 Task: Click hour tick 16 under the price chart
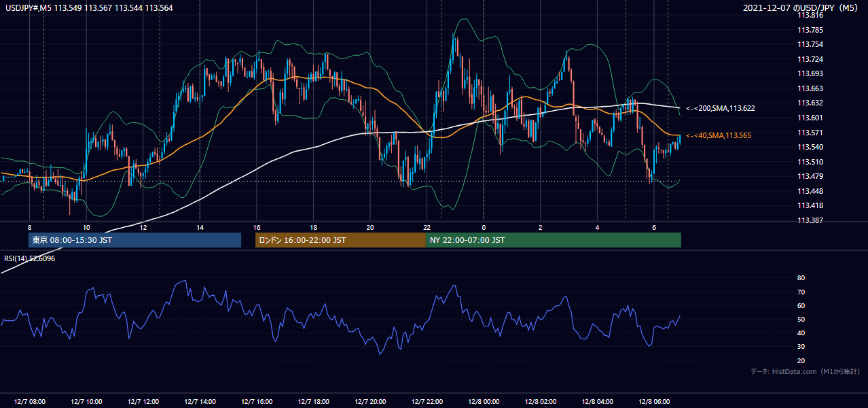click(x=256, y=227)
